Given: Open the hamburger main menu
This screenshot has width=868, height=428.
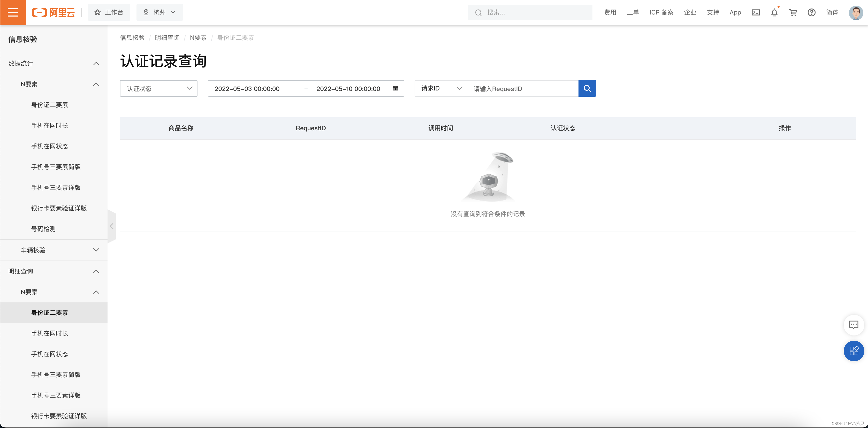Looking at the screenshot, I should click(x=13, y=12).
